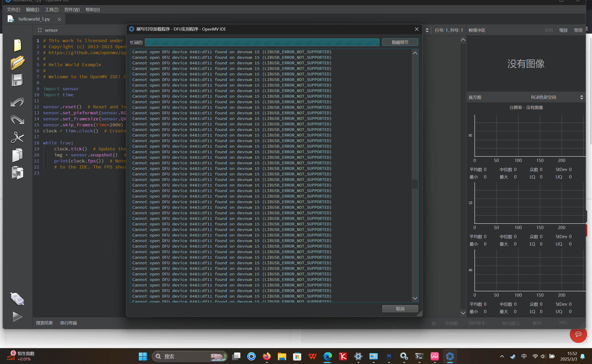Screen dimensions: 592x364
Task: Open WPS Office from the taskbar
Action: click(312, 356)
